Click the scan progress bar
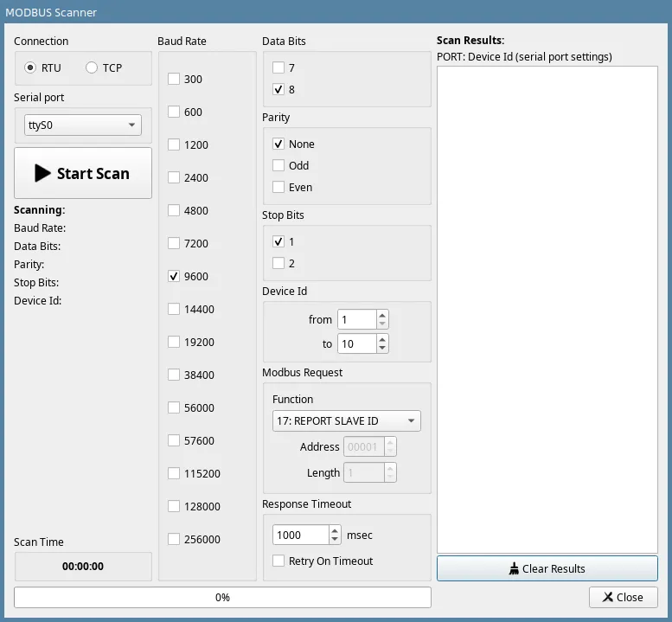This screenshot has height=622, width=672. click(x=222, y=597)
